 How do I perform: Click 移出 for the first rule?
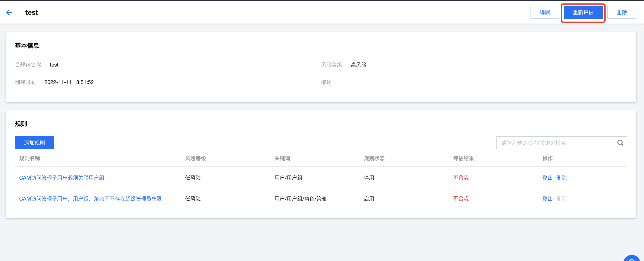547,178
